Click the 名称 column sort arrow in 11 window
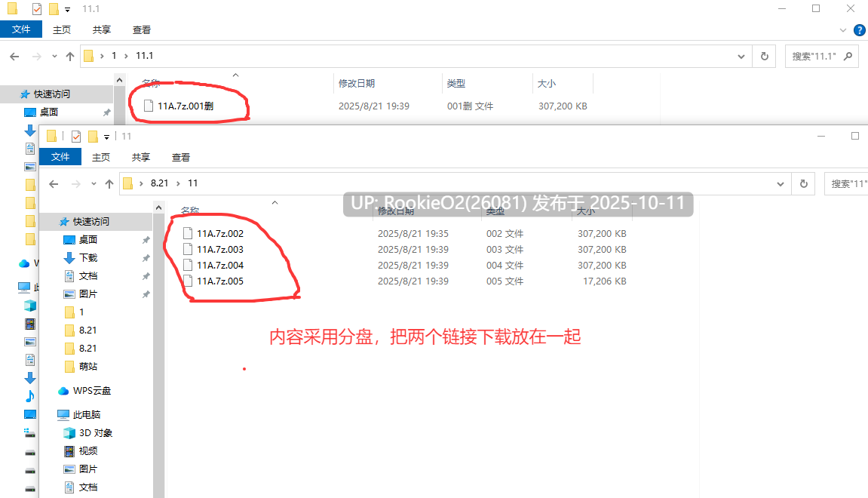This screenshot has width=868, height=498. (275, 203)
